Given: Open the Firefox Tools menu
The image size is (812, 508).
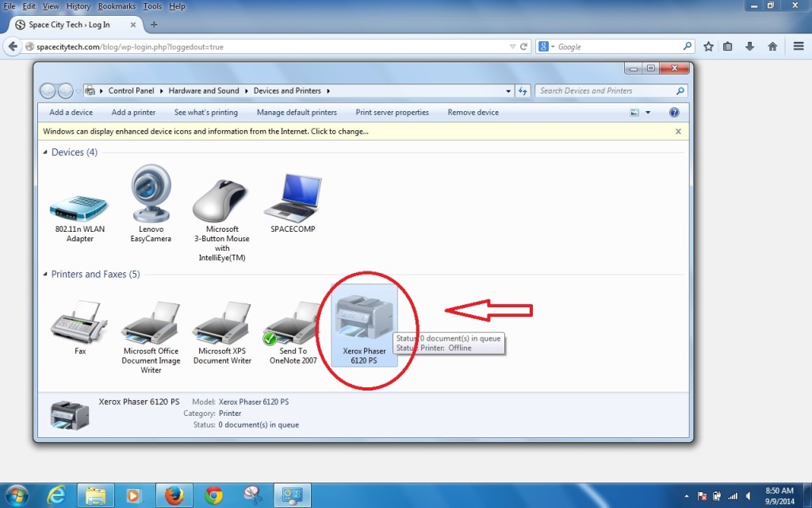Looking at the screenshot, I should click(x=152, y=6).
